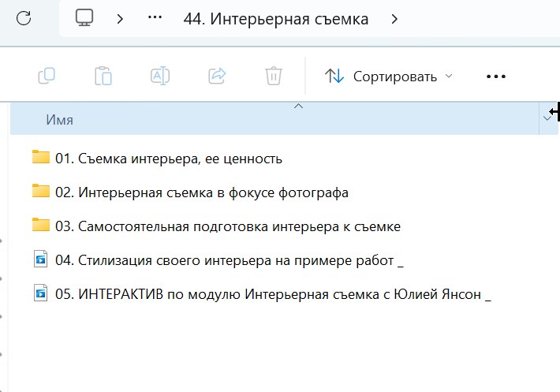Image resolution: width=560 pixels, height=392 pixels.
Task: Click the Paste toolbar icon
Action: pyautogui.click(x=103, y=76)
